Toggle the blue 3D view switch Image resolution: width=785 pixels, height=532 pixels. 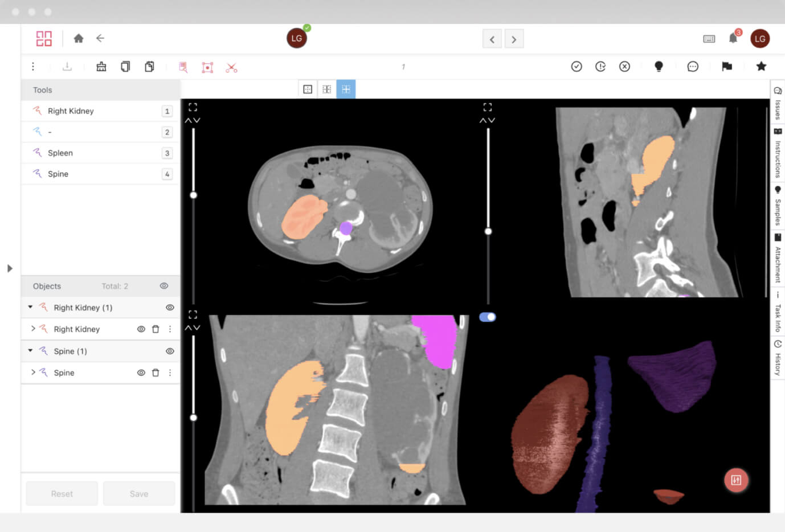point(488,317)
